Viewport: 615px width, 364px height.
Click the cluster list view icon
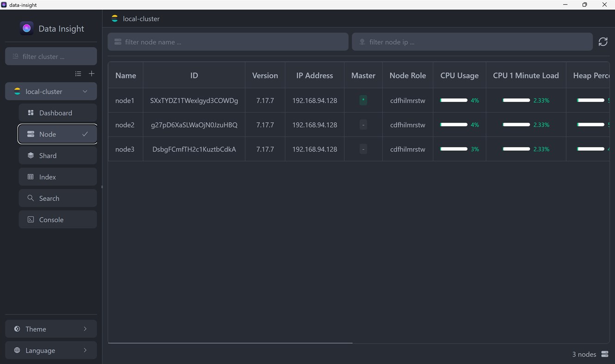tap(78, 74)
